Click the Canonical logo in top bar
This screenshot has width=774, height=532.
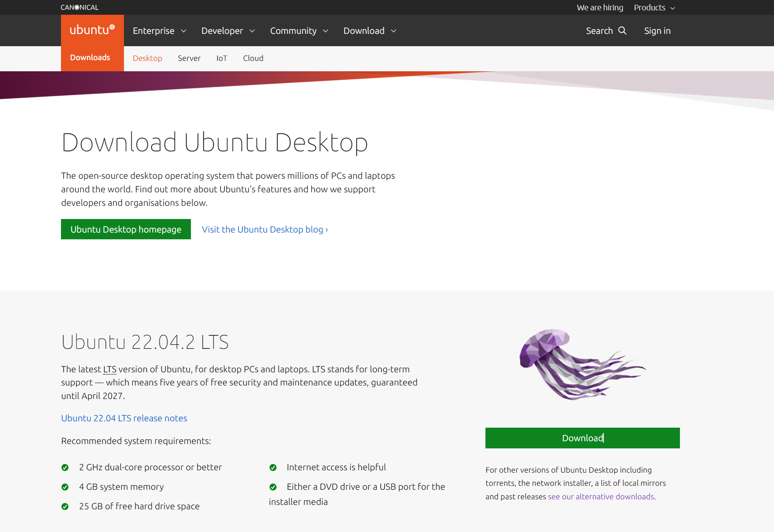click(x=80, y=7)
